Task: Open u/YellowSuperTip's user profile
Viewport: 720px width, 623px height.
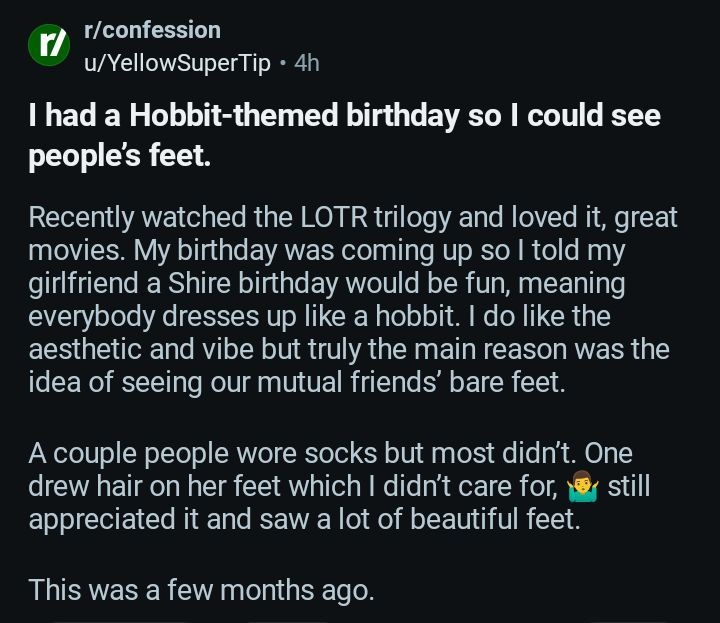Action: pyautogui.click(x=177, y=63)
